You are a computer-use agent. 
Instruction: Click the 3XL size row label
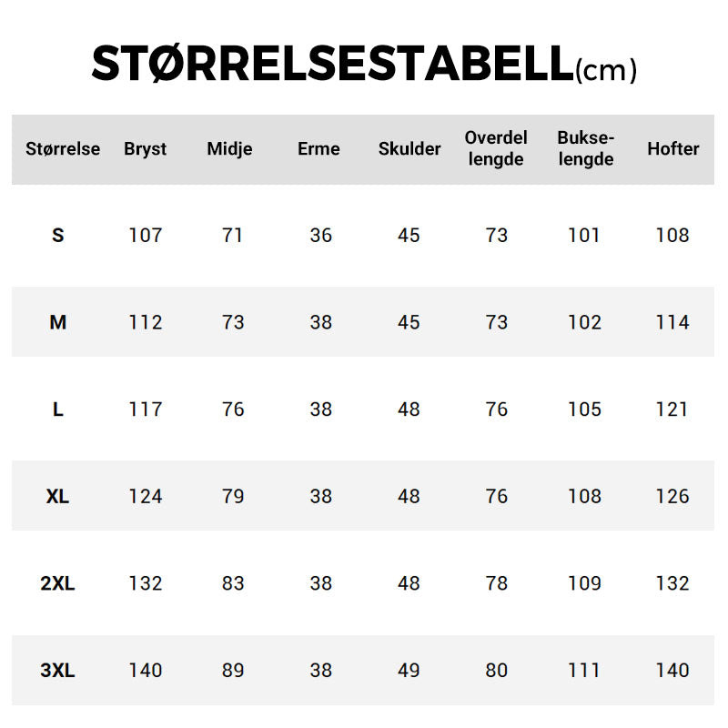pos(58,671)
